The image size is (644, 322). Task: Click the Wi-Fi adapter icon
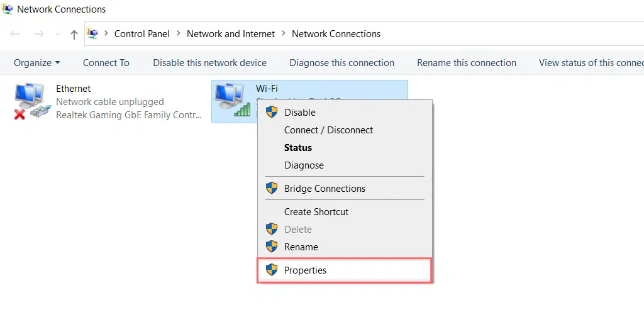(x=231, y=99)
